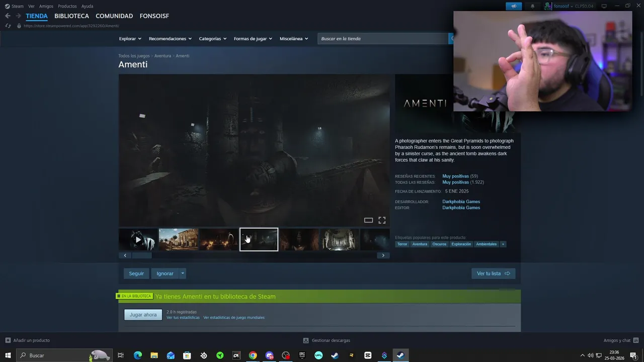Expand the Formas de jugar menu
644x362 pixels.
tap(253, 39)
